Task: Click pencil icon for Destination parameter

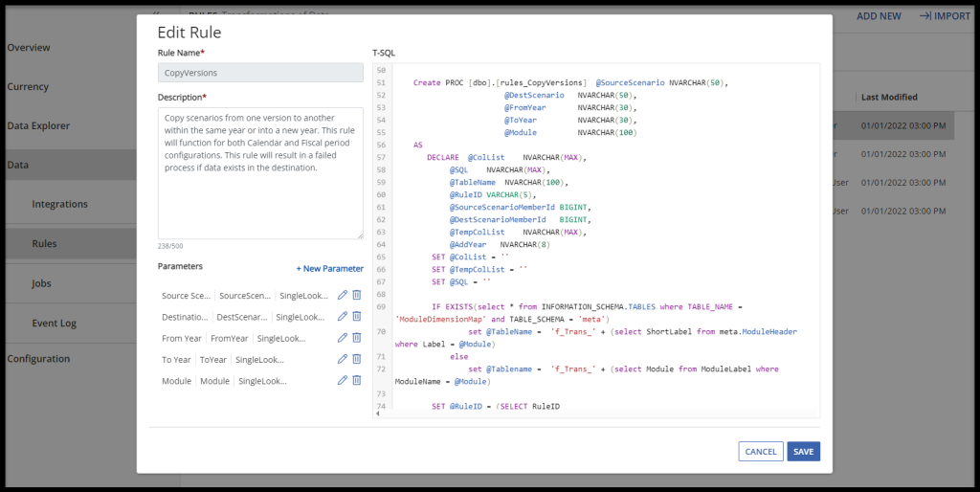Action: 343,317
